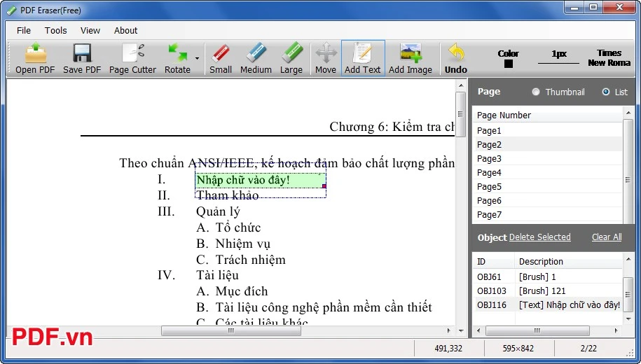Click the object list vertical scrollbar thumb
Image resolution: width=641 pixels, height=364 pixels.
point(628,294)
